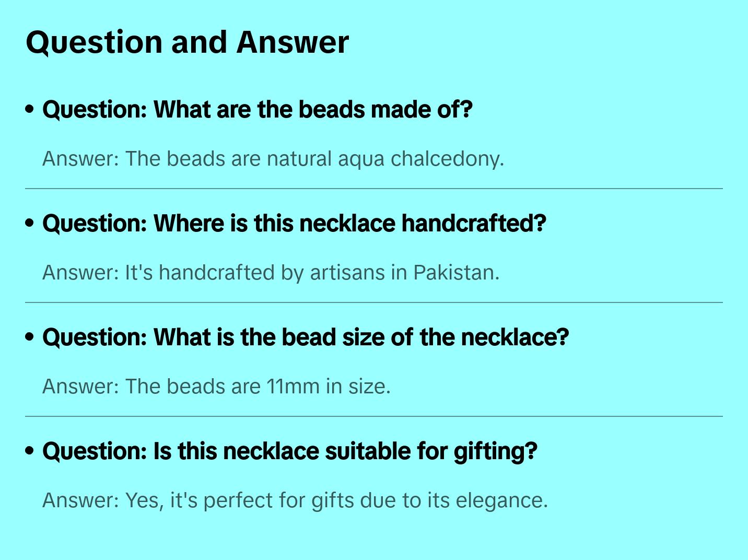Click the bullet before the gifting question

click(x=30, y=451)
